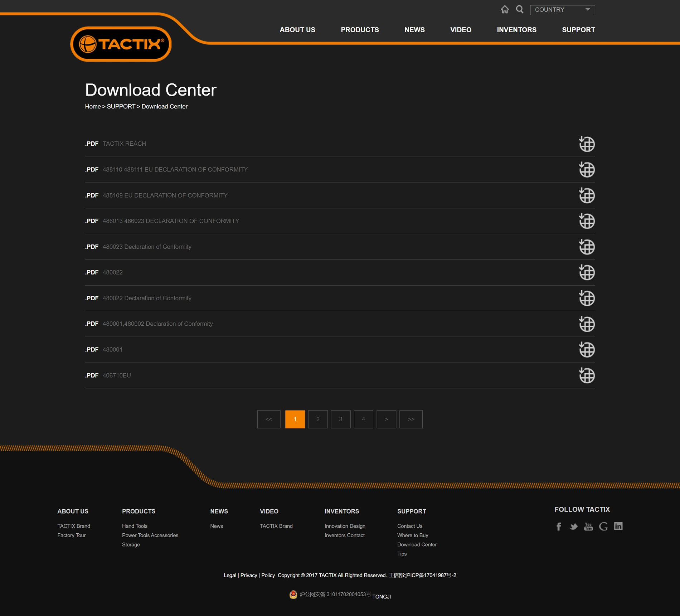Screen dimensions: 680x616
Task: Select 488109 EU DECLARATION OF CONFORMITY title
Action: (x=165, y=195)
